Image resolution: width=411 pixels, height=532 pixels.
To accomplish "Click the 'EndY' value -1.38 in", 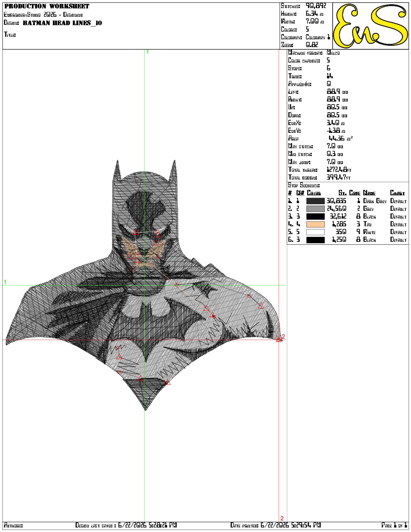I will (x=336, y=131).
